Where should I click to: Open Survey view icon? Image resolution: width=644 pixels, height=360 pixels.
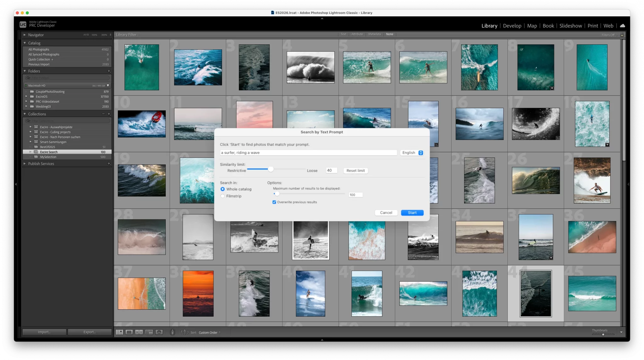tap(149, 332)
